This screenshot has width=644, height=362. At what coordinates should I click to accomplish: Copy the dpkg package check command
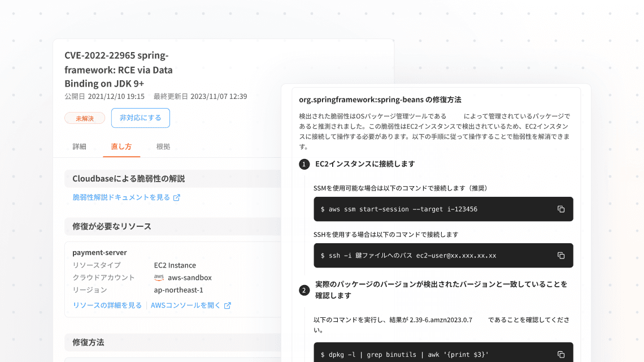[561, 354]
